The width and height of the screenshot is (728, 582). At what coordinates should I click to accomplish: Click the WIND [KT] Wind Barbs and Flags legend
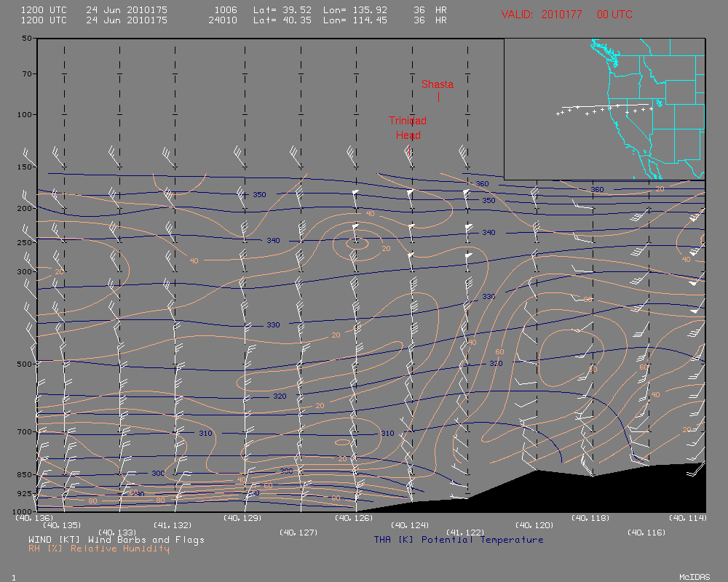click(x=116, y=540)
